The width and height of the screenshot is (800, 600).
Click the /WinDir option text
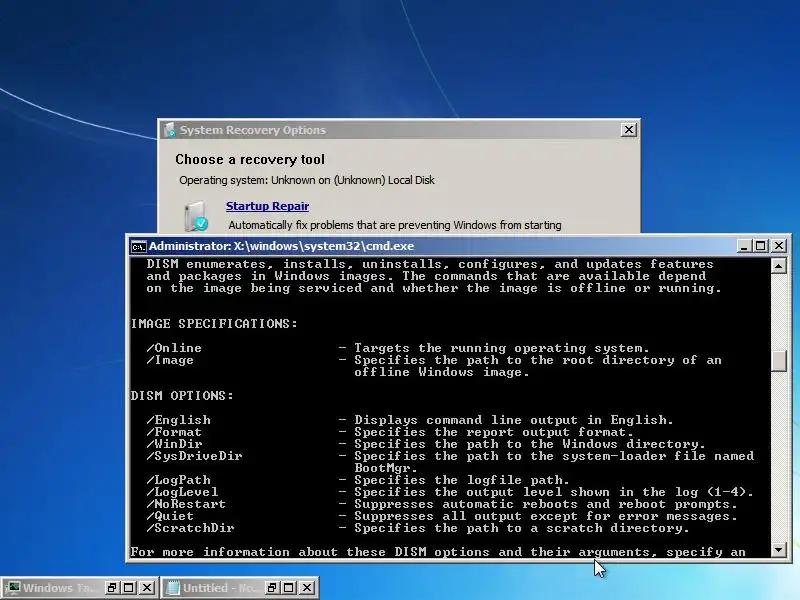coord(174,444)
